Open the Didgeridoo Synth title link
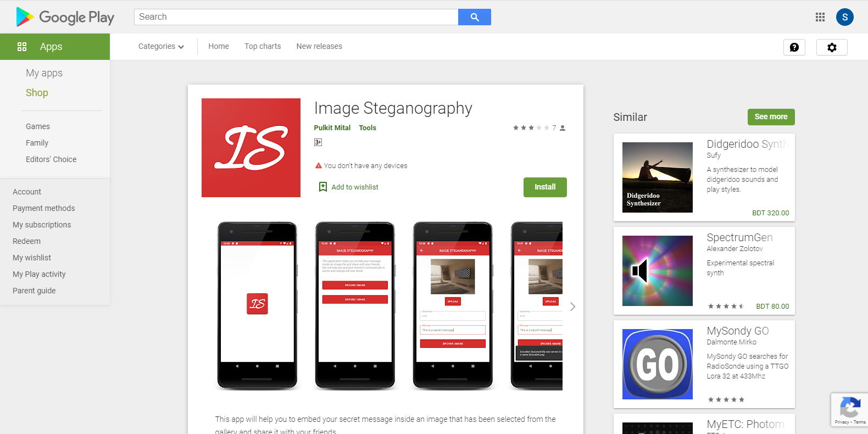 747,144
